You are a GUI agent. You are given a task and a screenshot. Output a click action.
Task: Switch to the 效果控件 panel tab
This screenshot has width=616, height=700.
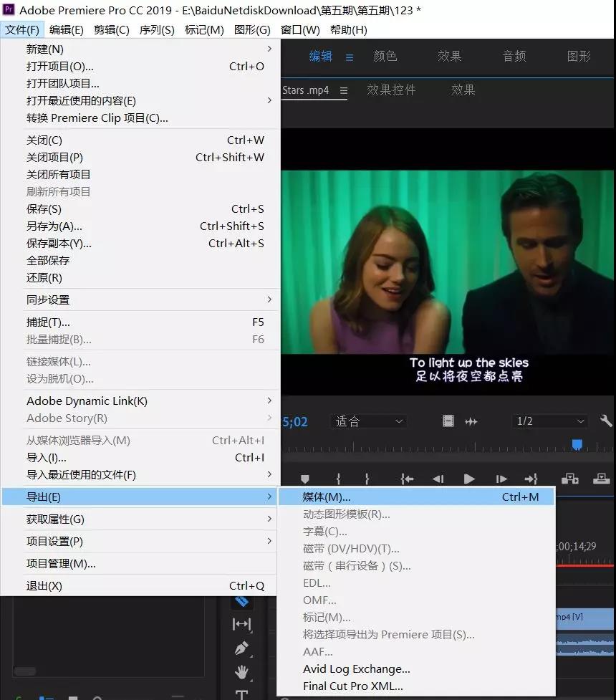click(x=392, y=90)
